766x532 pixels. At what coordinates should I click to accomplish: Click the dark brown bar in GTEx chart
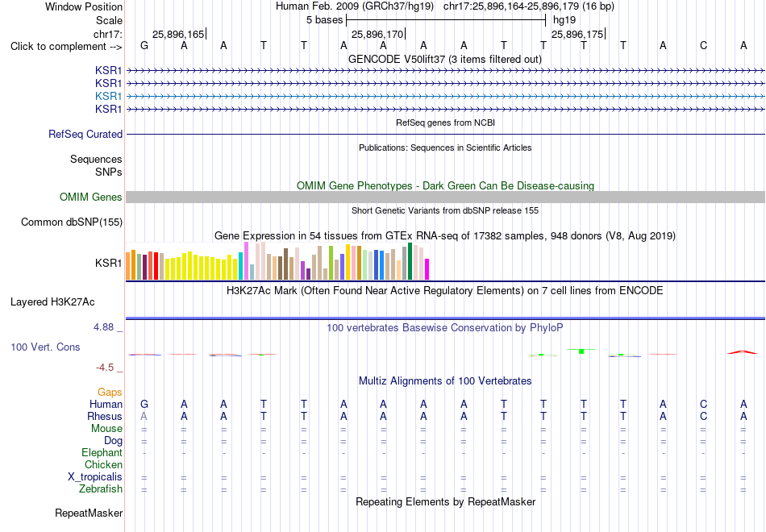click(x=285, y=264)
